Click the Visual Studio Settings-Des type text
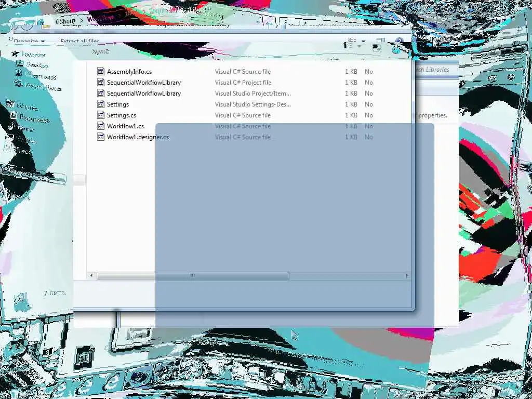Viewport: 532px width, 399px height. (x=253, y=104)
